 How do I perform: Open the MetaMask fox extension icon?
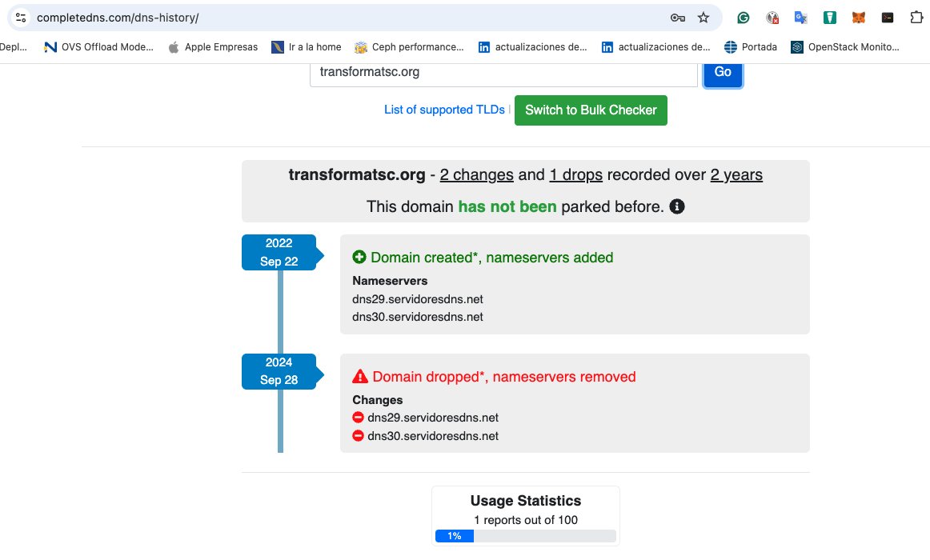pos(858,18)
